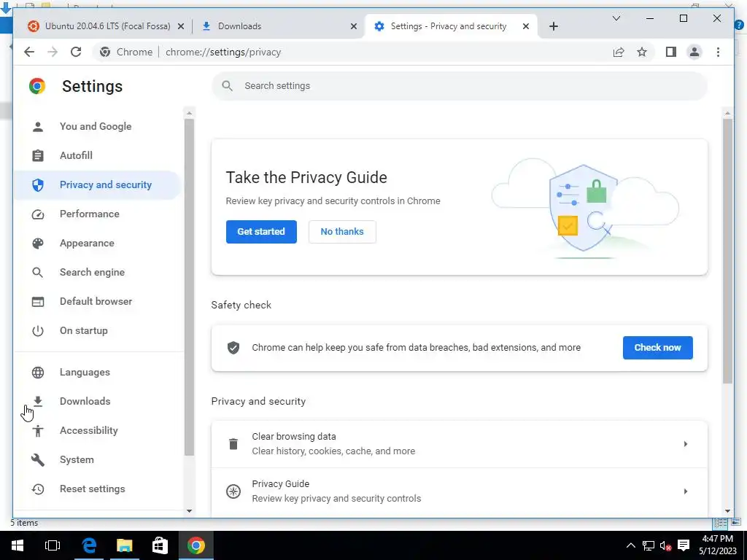
Task: Click the trash icon for Clear browsing data
Action: coord(233,444)
